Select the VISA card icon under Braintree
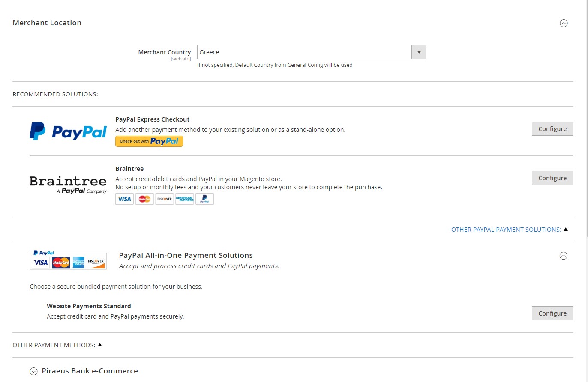This screenshot has height=382, width=588. (x=124, y=199)
